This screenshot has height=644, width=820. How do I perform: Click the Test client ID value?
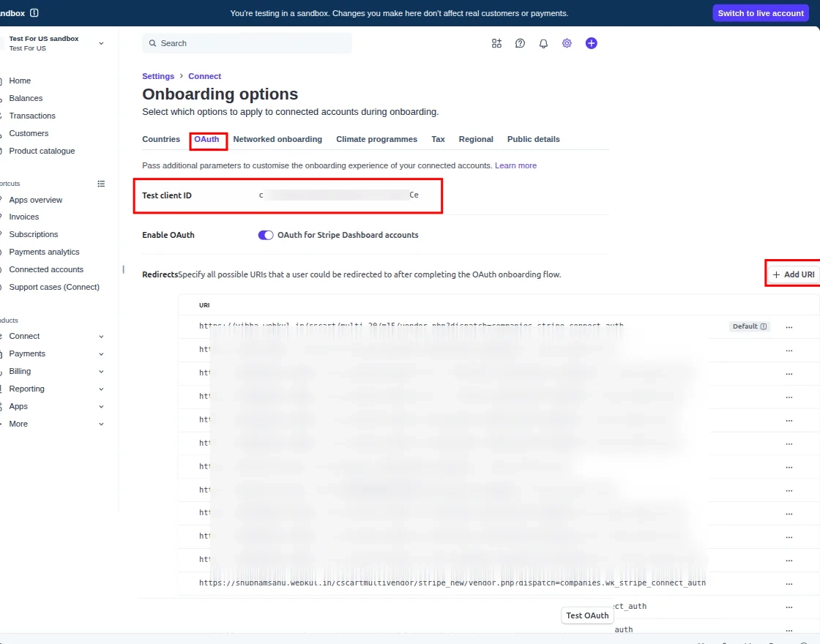(x=339, y=195)
